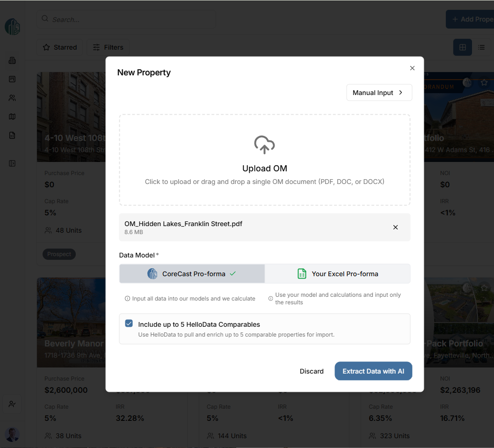This screenshot has height=448, width=494.
Task: Select the Contacts people icon in sidebar
Action: tap(13, 98)
